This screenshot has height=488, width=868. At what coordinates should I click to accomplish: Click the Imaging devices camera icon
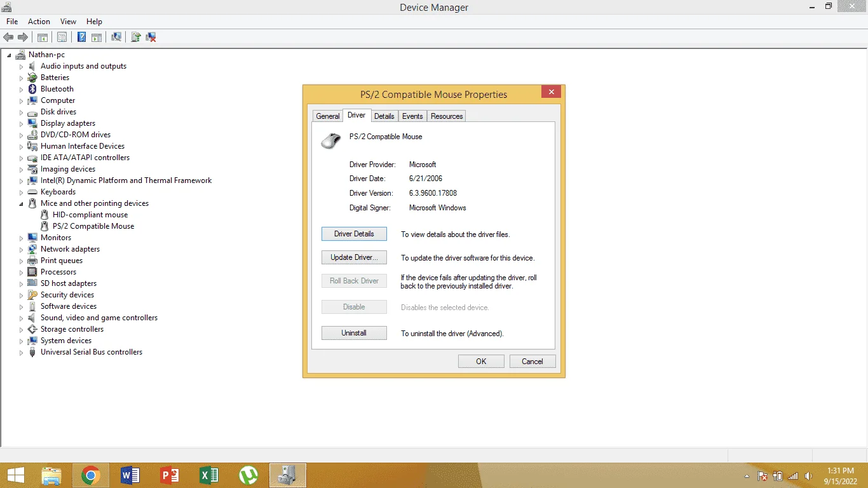(32, 169)
